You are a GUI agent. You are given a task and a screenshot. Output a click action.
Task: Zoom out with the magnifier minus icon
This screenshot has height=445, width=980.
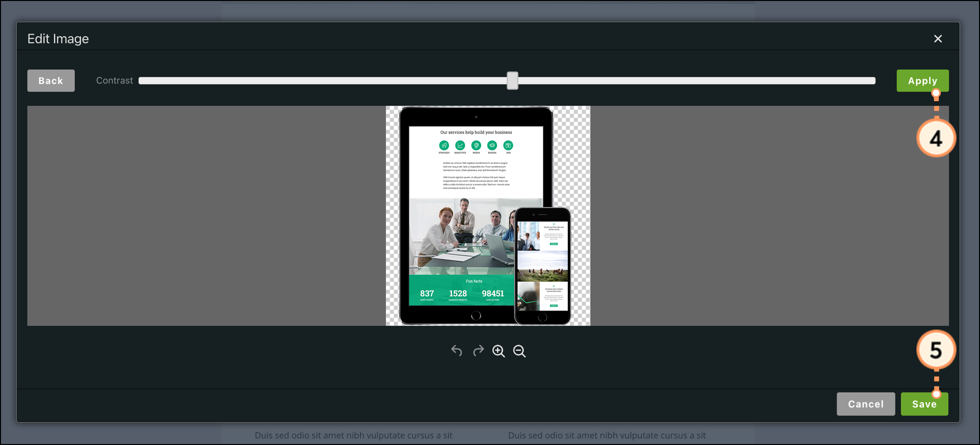click(519, 351)
